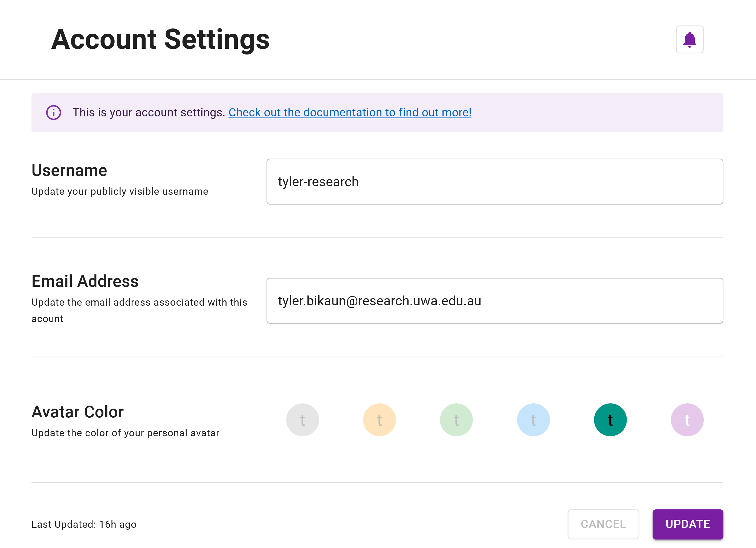The width and height of the screenshot is (756, 548).
Task: Toggle selection of lavender avatar circle
Action: click(687, 419)
